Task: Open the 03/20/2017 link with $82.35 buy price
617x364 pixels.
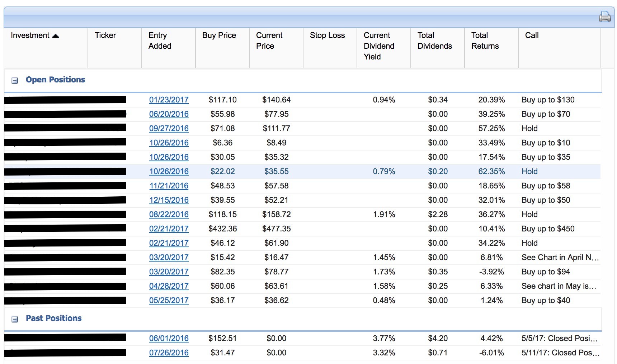Action: (169, 272)
